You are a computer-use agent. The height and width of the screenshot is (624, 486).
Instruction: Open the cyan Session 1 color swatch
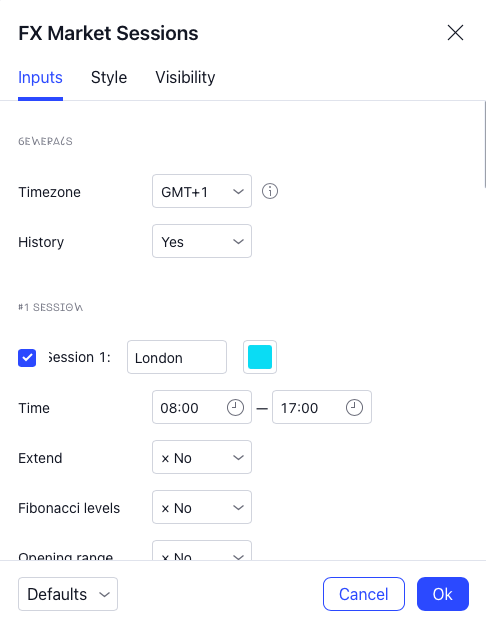pos(260,357)
